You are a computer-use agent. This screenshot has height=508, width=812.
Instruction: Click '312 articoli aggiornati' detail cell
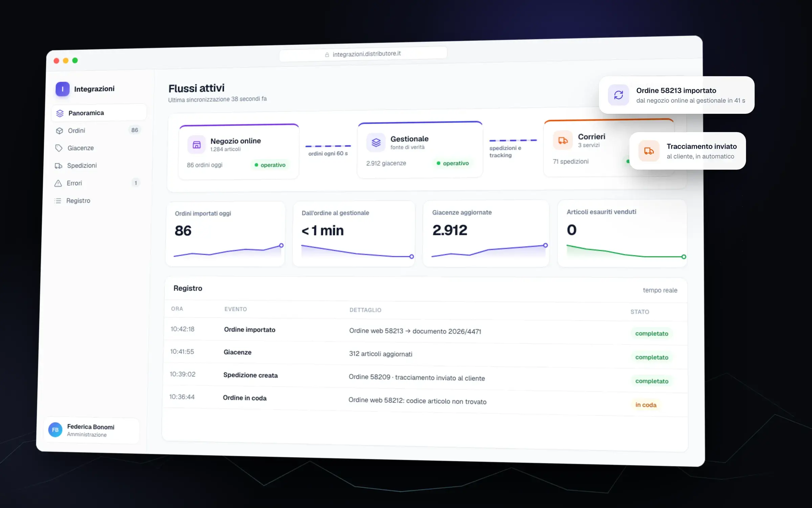(381, 354)
